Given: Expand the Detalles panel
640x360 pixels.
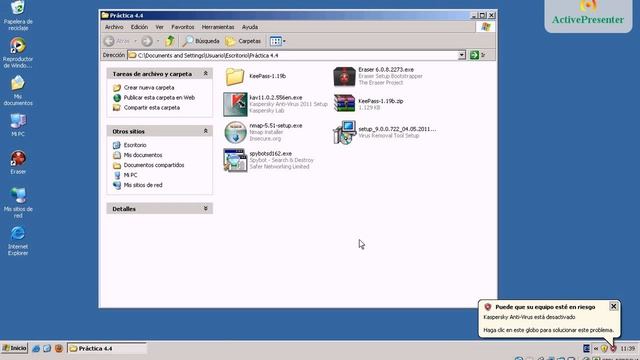Looking at the screenshot, I should point(206,209).
